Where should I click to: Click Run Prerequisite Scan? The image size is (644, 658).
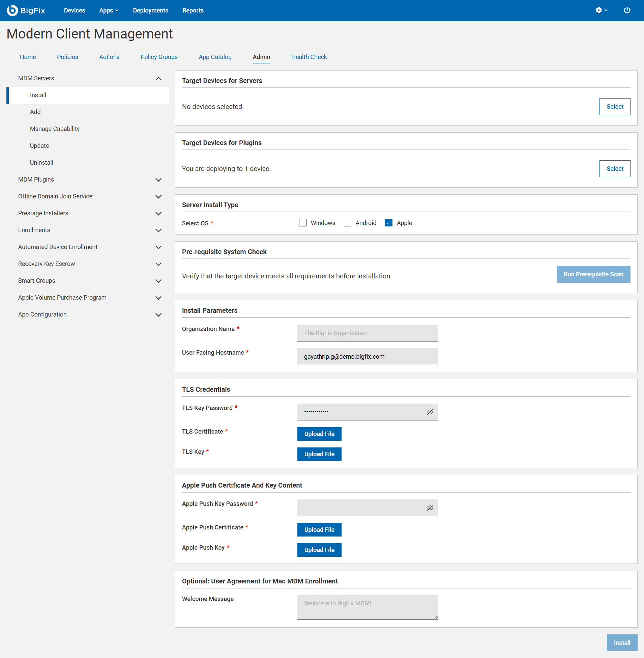point(593,274)
